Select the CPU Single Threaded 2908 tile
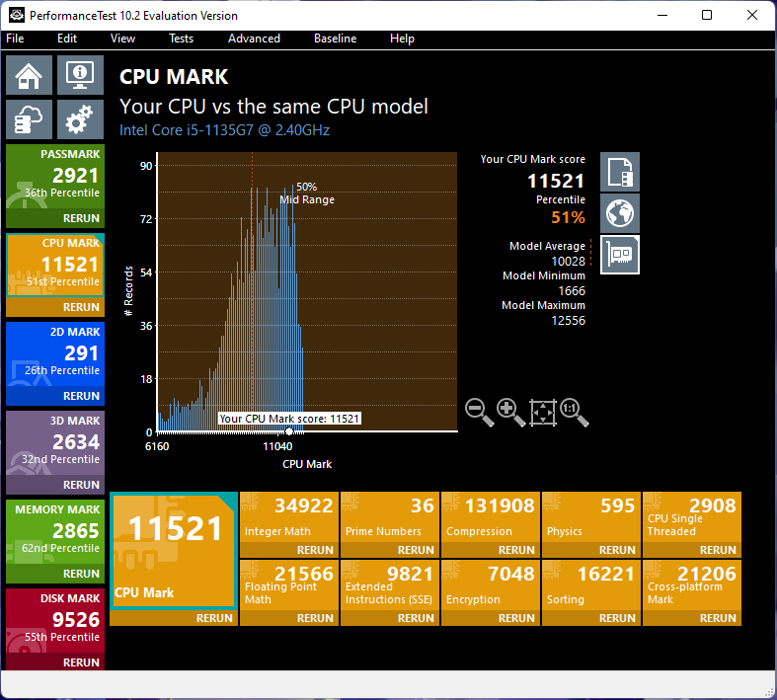777x700 pixels. tap(692, 516)
